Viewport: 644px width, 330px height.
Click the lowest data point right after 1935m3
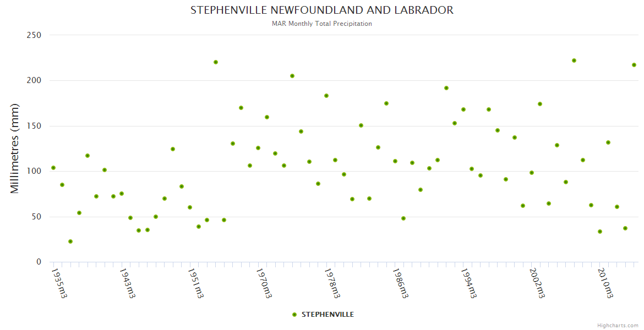[70, 241]
